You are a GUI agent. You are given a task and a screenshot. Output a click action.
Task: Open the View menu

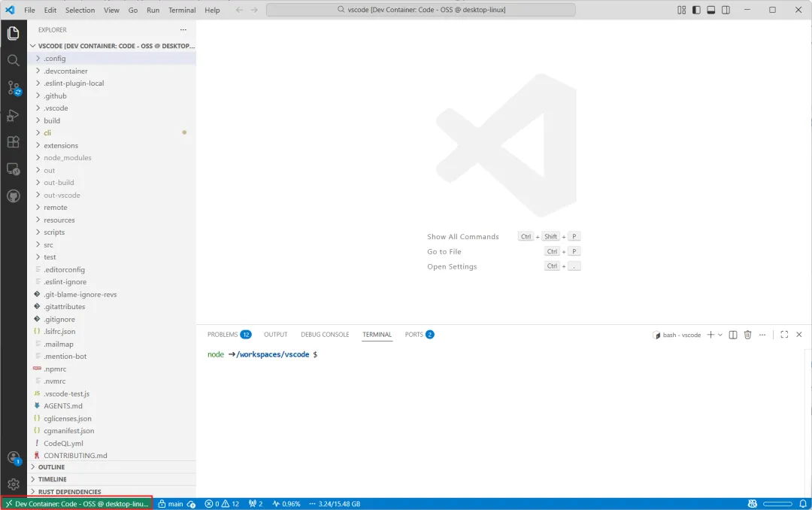pos(111,10)
